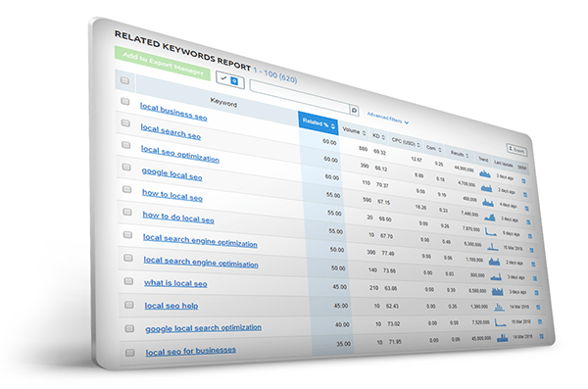The width and height of the screenshot is (588, 389).
Task: Check the box for how to local seo
Action: point(126,189)
